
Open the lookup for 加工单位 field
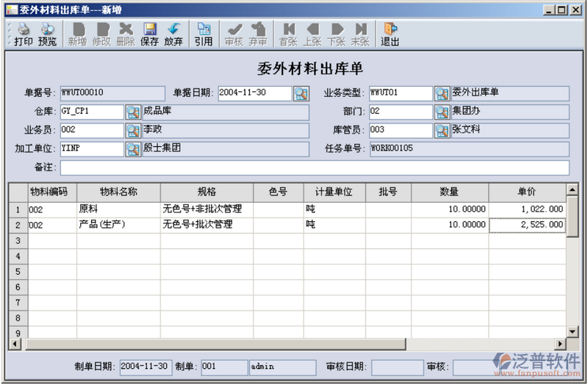(132, 149)
